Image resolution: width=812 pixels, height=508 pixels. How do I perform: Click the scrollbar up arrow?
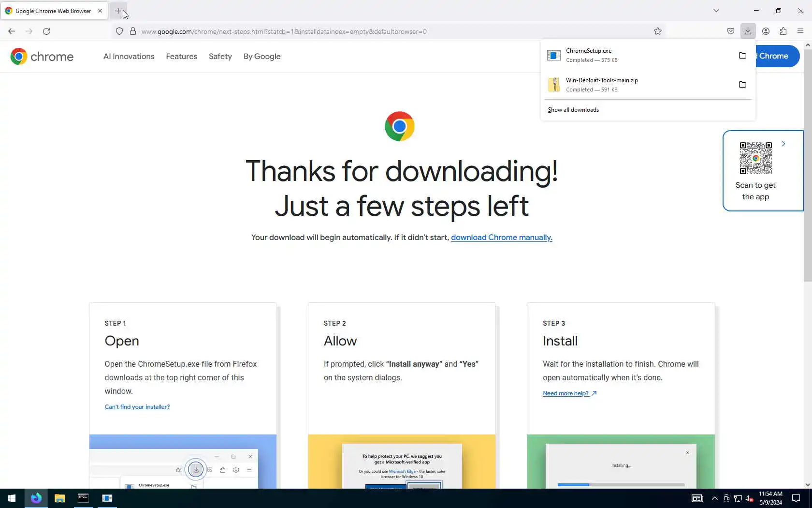pos(808,45)
